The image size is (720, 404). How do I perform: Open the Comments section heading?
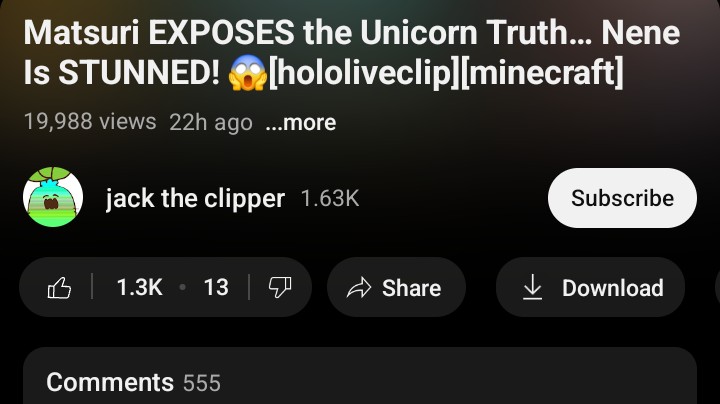tap(110, 382)
